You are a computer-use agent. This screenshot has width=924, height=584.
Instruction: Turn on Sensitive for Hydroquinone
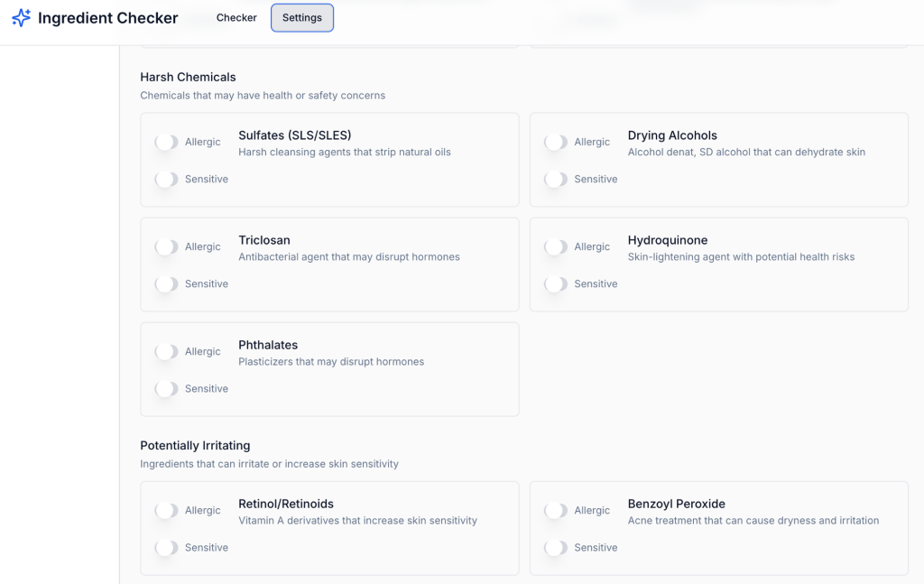tap(556, 283)
